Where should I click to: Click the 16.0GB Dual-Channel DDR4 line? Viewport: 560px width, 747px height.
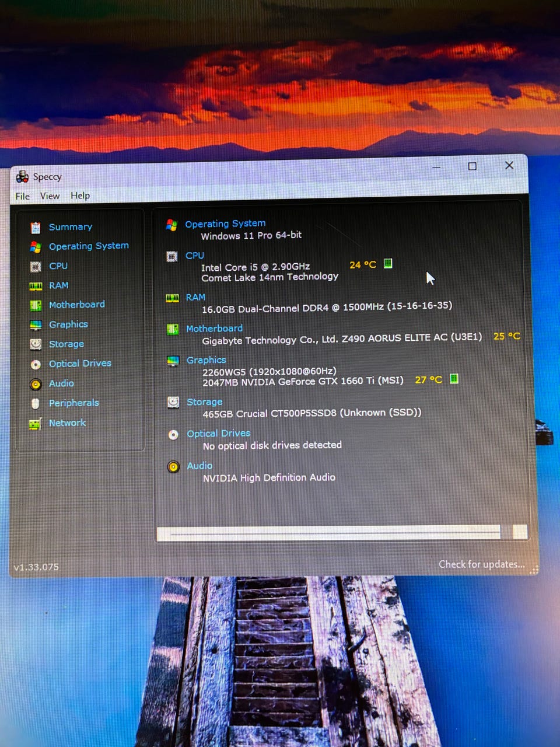click(x=327, y=308)
